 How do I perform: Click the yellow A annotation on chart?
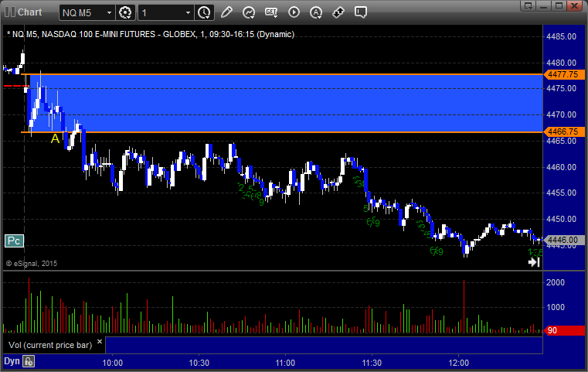click(55, 139)
